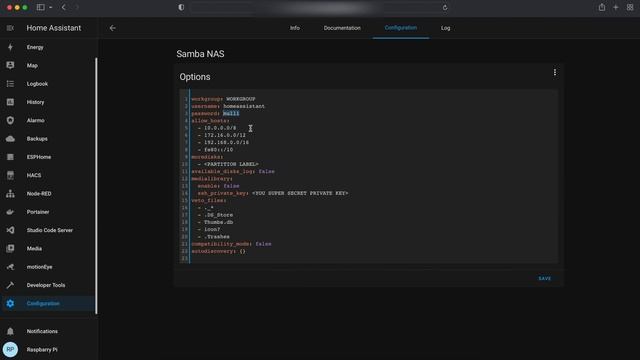
Task: Click the allow_hosts key line
Action: (210, 121)
